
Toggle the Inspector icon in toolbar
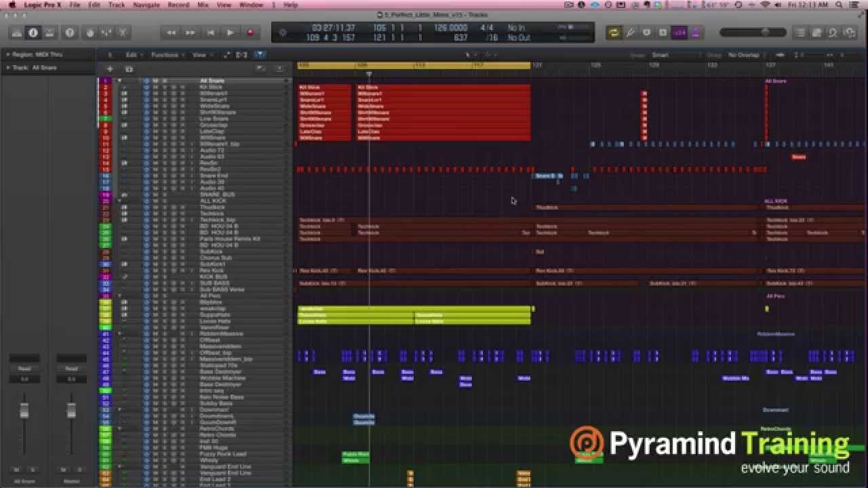coord(33,33)
